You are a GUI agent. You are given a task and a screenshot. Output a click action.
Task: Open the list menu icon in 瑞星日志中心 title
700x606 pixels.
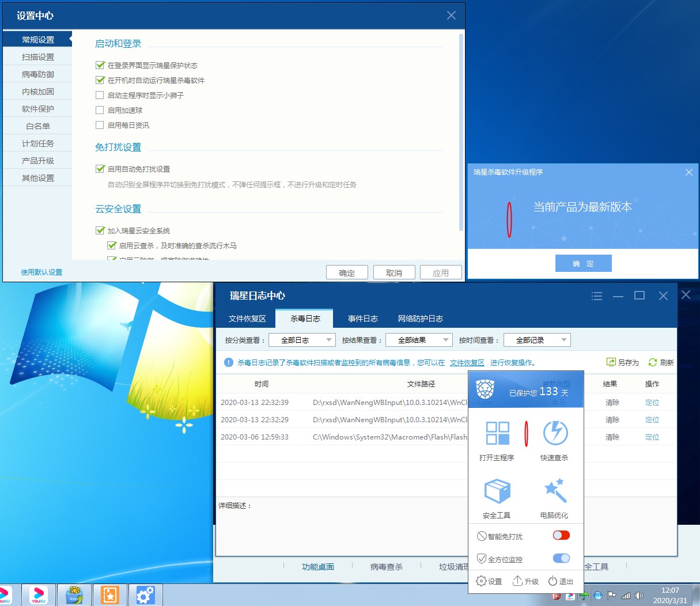point(597,296)
